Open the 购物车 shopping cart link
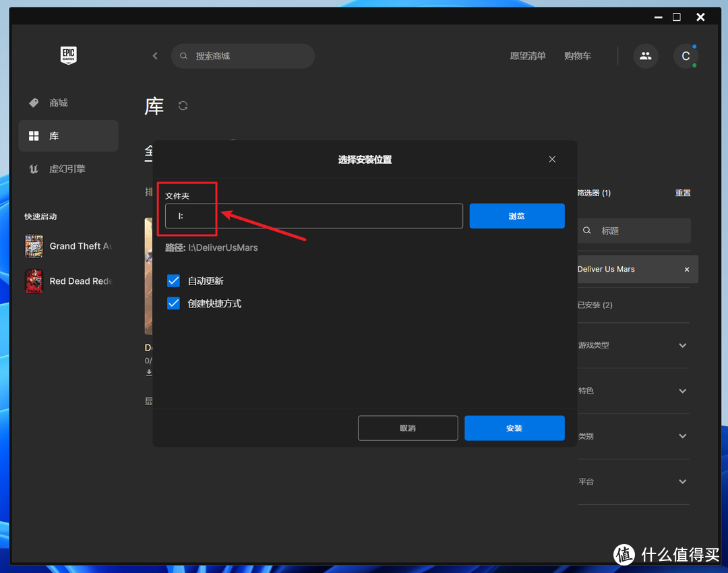Screen dimensions: 728x573 pos(578,56)
